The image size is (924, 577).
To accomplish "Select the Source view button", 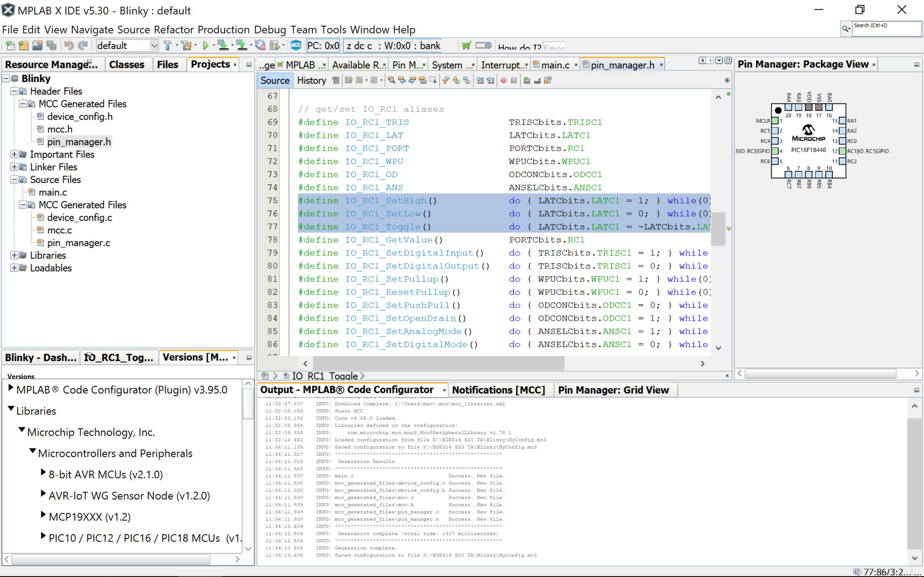I will [x=275, y=81].
